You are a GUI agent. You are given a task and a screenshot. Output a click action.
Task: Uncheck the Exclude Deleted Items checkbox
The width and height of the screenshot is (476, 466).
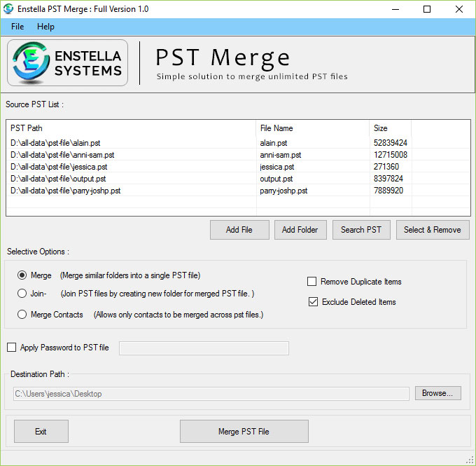pyautogui.click(x=313, y=302)
